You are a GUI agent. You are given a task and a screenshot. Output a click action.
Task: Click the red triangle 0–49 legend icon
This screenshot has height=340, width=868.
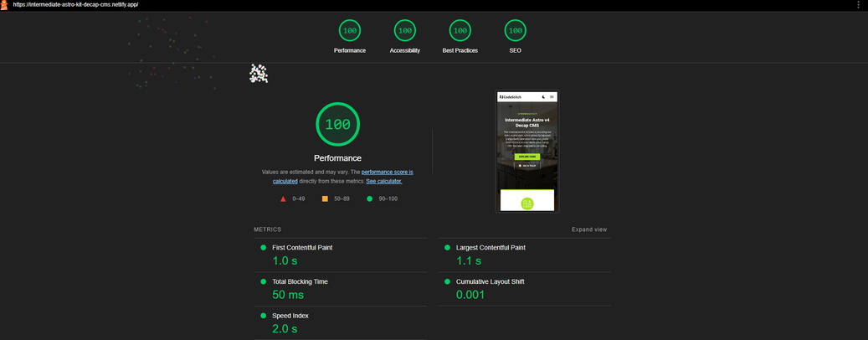click(x=283, y=199)
